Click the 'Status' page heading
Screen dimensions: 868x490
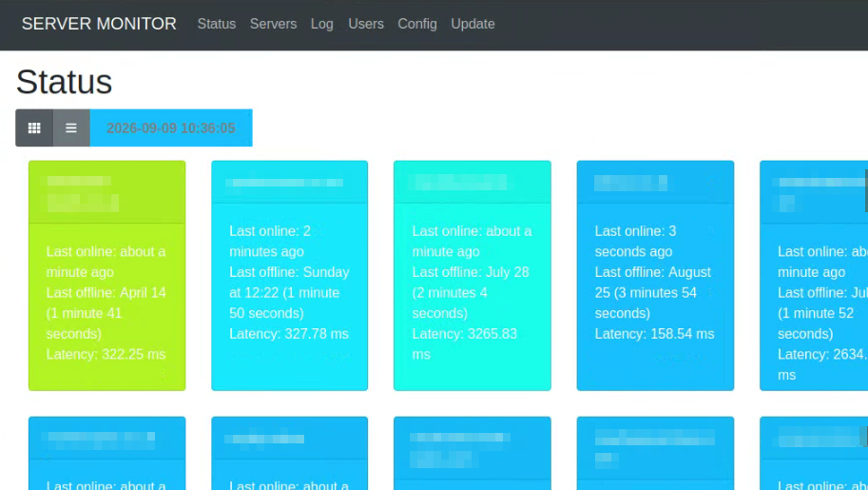(65, 82)
